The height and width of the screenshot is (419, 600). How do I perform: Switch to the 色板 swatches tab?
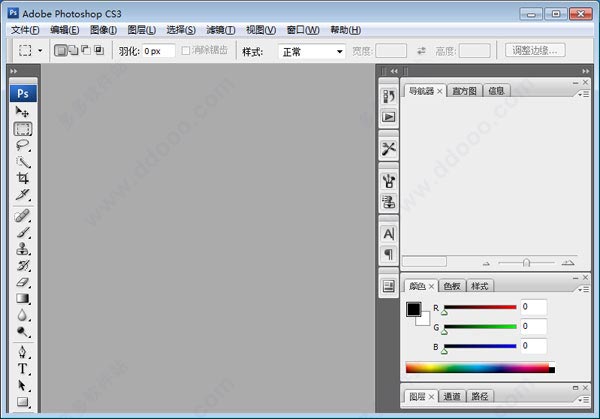[x=452, y=286]
